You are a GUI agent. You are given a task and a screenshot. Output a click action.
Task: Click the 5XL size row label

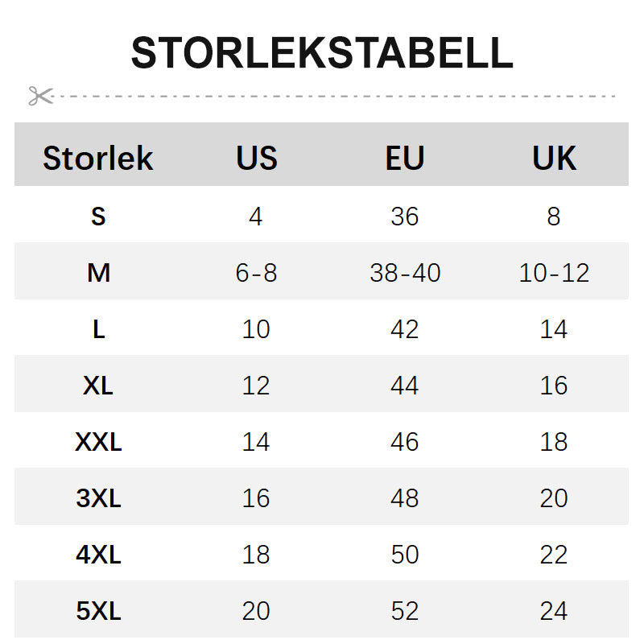pos(98,611)
